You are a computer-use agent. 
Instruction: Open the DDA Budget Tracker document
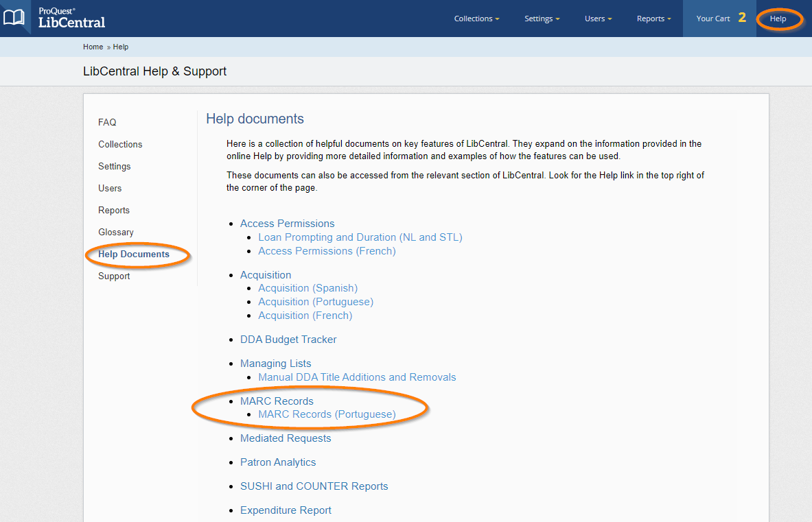[x=288, y=340]
